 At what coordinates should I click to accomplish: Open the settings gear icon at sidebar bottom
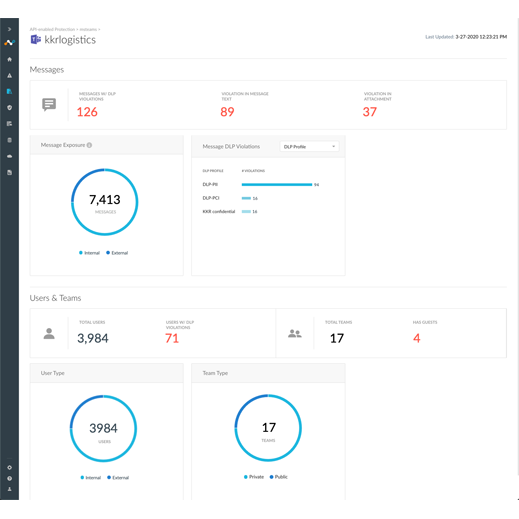tap(9, 467)
